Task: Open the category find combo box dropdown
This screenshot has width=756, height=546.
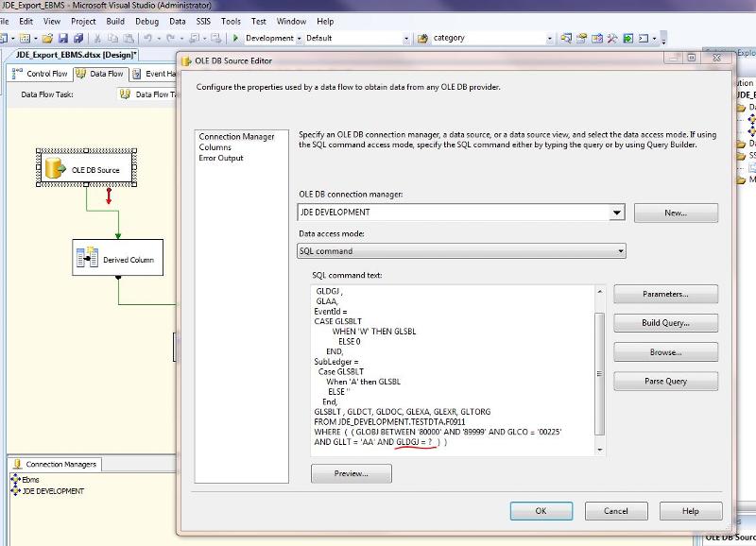Action: 550,38
